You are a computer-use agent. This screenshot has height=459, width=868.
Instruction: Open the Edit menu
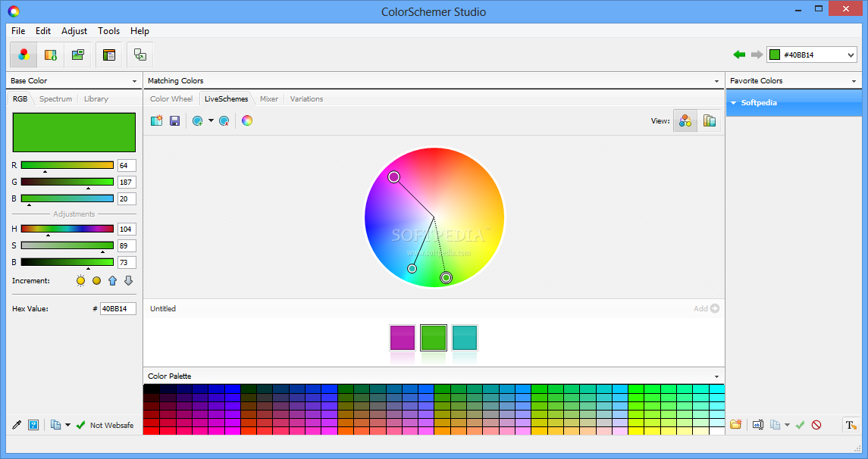point(43,31)
